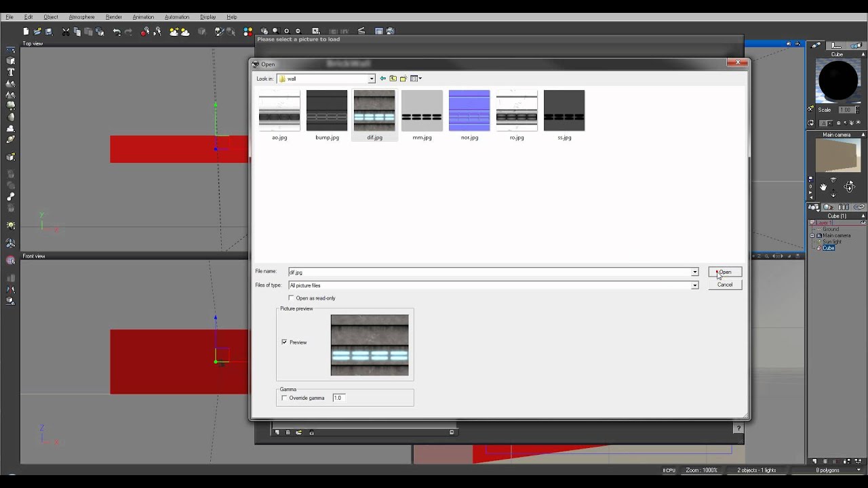Click the camera orbit rotate icon
868x488 pixels.
pyautogui.click(x=850, y=186)
